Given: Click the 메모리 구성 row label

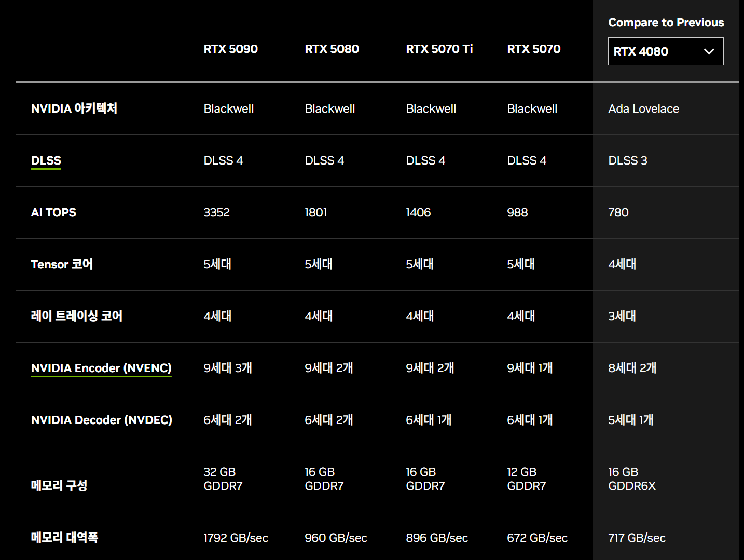Looking at the screenshot, I should 59,486.
